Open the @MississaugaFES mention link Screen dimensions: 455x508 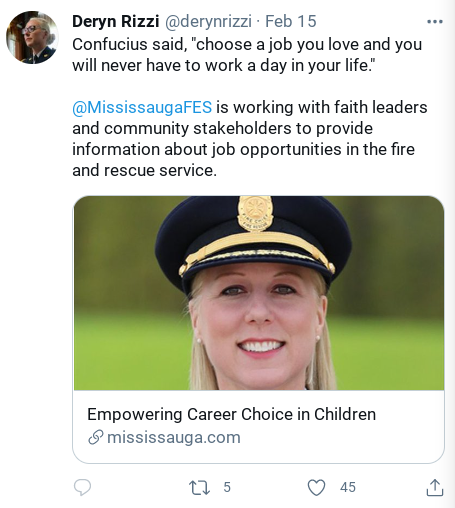click(142, 107)
